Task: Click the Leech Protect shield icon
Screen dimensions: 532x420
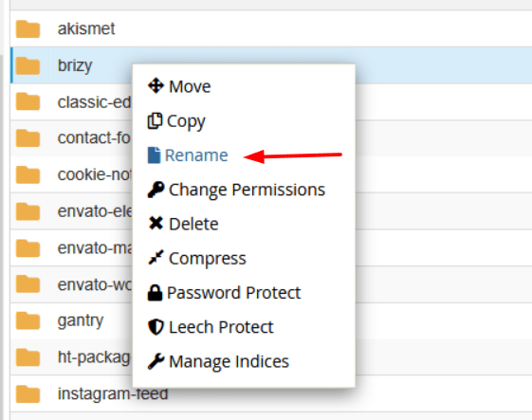Action: click(x=156, y=327)
